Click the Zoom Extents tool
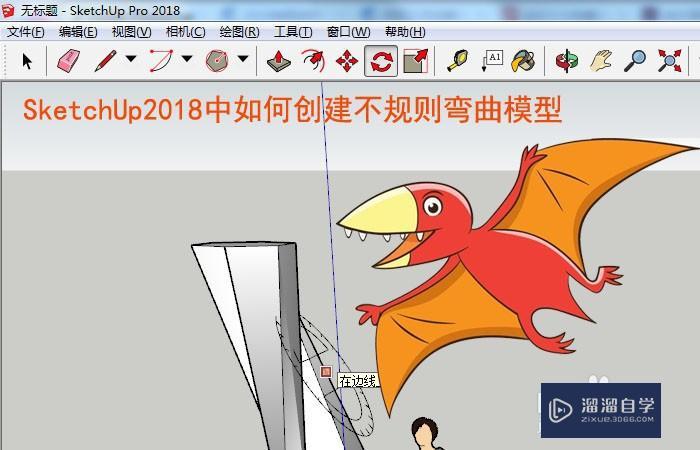 click(x=669, y=61)
